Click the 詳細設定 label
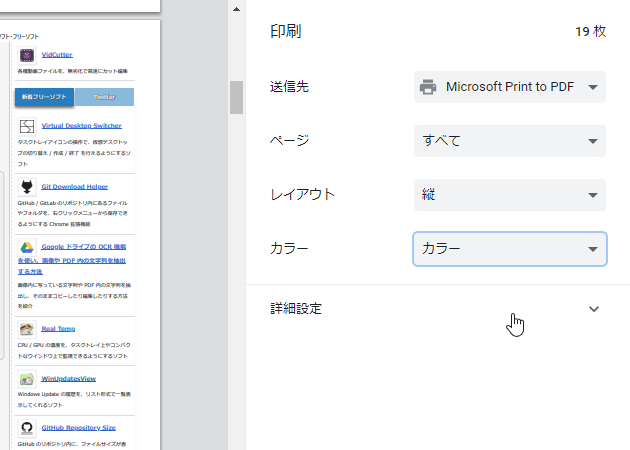Screen dimensions: 630x450 [x=296, y=309]
